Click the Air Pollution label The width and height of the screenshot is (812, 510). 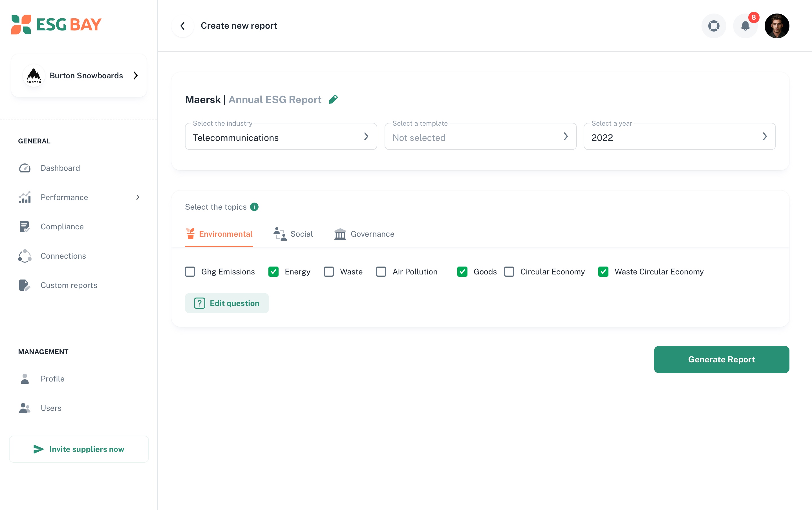[415, 272]
